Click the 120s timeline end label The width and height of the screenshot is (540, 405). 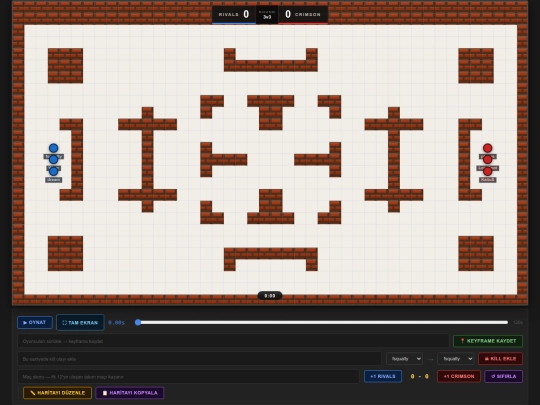(518, 322)
